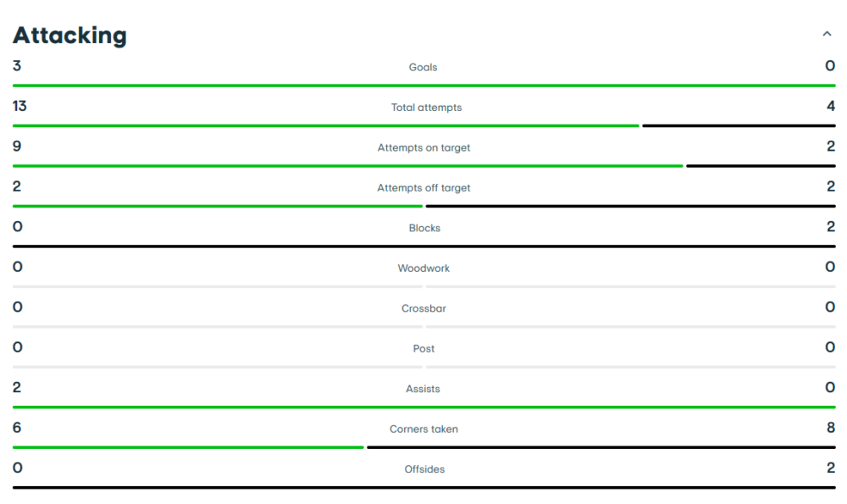Image resolution: width=847 pixels, height=504 pixels.
Task: Click the left team's 13 total attempts value
Action: click(x=19, y=106)
